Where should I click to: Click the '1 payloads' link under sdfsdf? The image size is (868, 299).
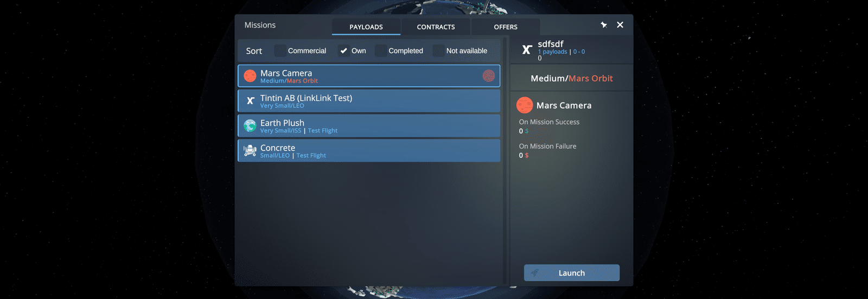click(552, 52)
